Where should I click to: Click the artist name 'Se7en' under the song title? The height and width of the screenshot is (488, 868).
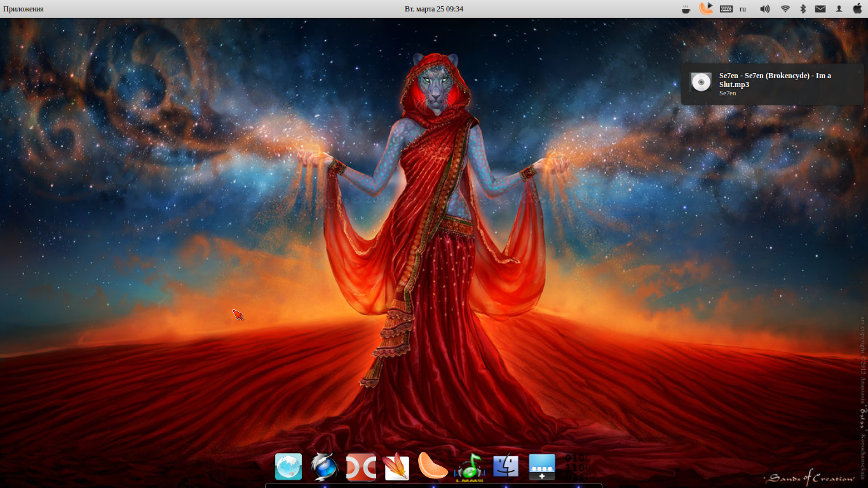click(728, 93)
